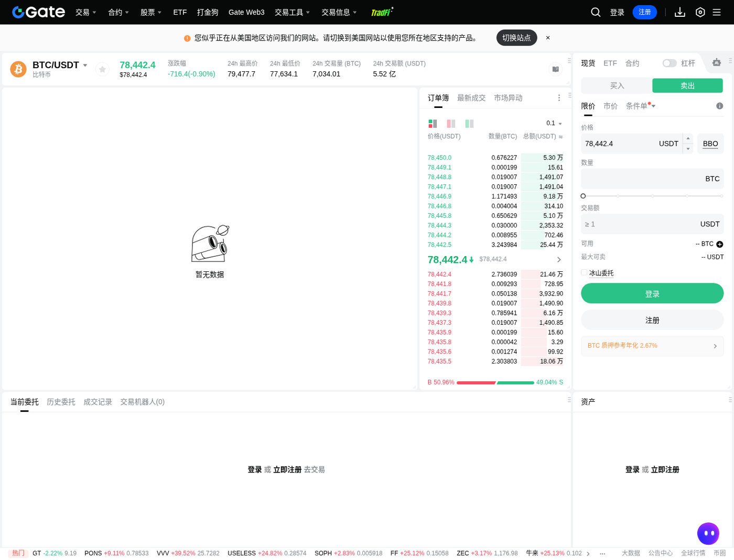The image size is (734, 560).
Task: Switch to 成交记录 tab
Action: click(x=98, y=402)
